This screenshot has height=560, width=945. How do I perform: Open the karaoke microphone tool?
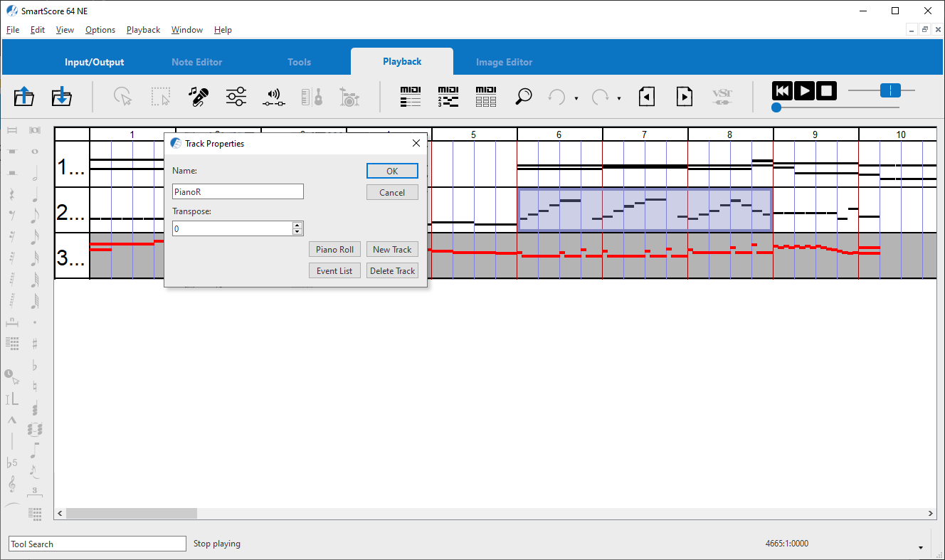[198, 96]
